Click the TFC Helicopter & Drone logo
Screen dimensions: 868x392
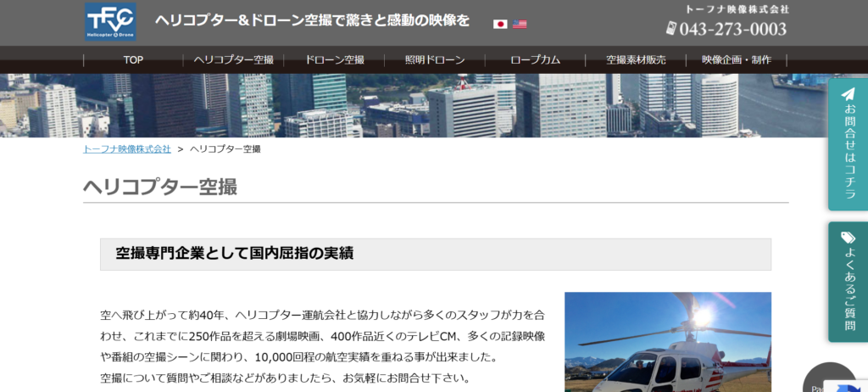point(110,21)
